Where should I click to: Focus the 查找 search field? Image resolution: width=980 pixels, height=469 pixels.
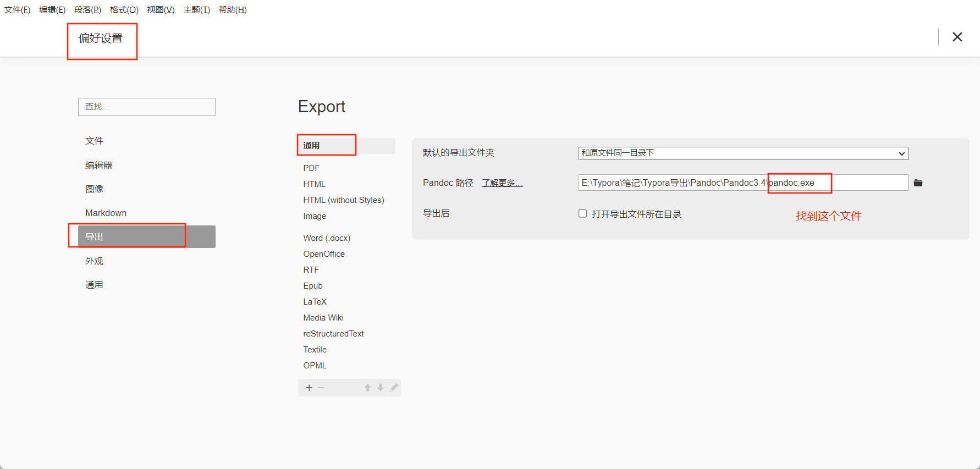pos(147,107)
